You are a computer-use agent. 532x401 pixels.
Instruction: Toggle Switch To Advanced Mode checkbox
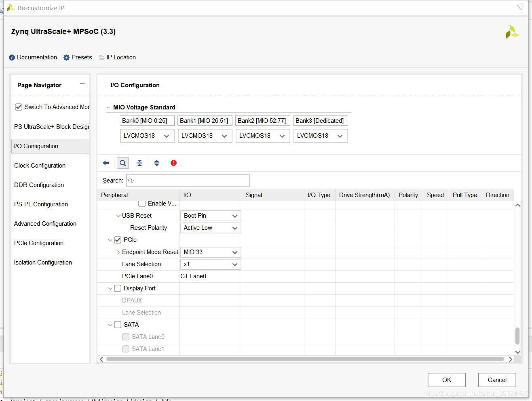(x=19, y=107)
